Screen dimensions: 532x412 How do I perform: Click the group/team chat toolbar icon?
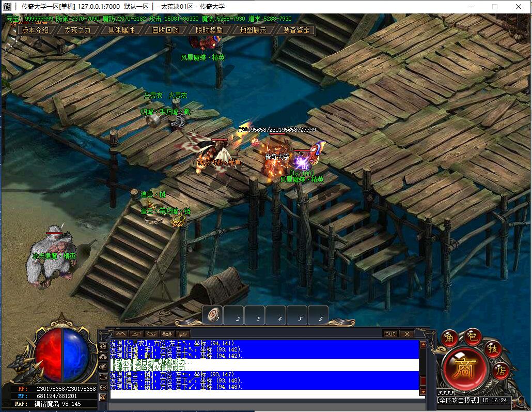(168, 334)
